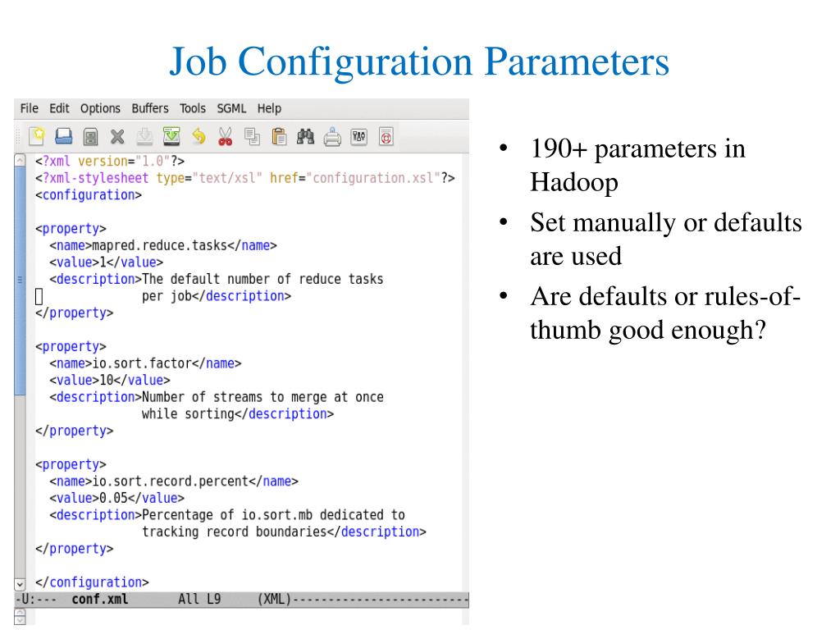840x630 pixels.
Task: Click the 'while sorting</description>' line
Action: coord(238,413)
